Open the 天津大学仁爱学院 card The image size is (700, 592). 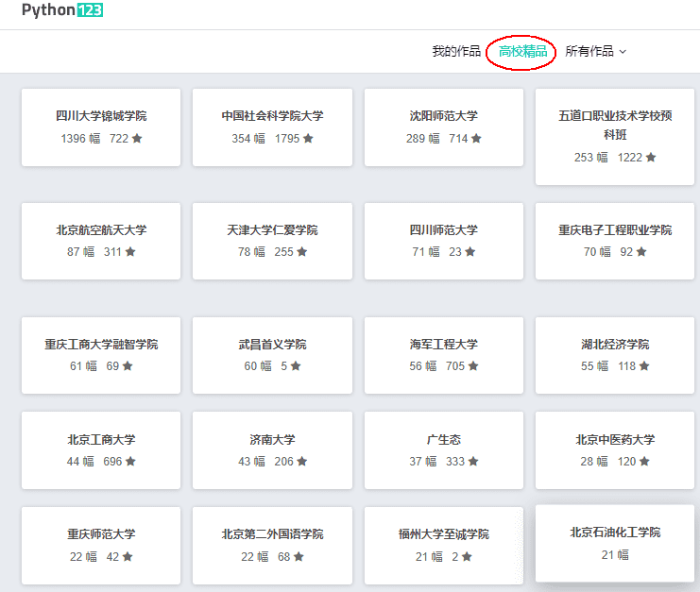[x=272, y=242]
